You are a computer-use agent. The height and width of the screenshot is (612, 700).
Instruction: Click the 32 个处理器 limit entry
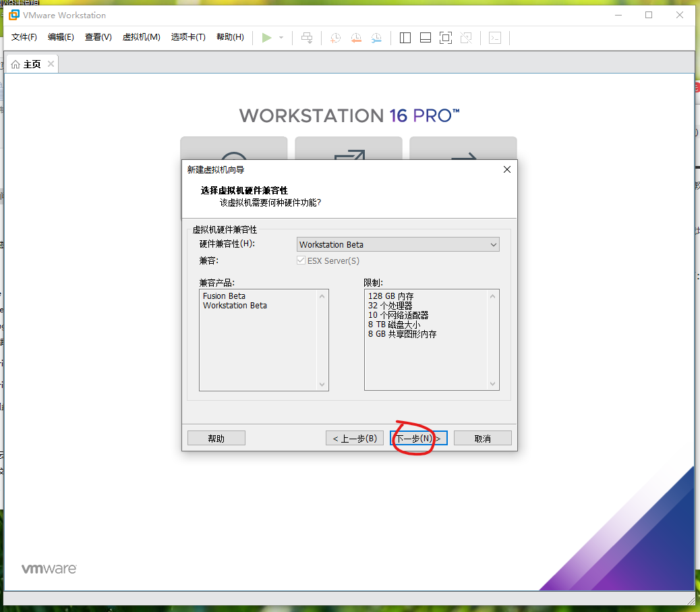click(x=390, y=306)
